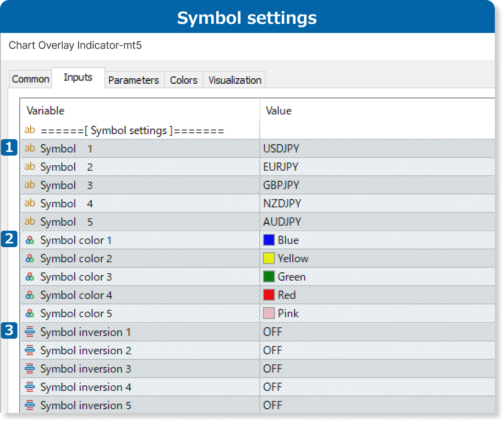Select the 'Symbol color 5' label
This screenshot has width=504, height=422.
pos(76,314)
